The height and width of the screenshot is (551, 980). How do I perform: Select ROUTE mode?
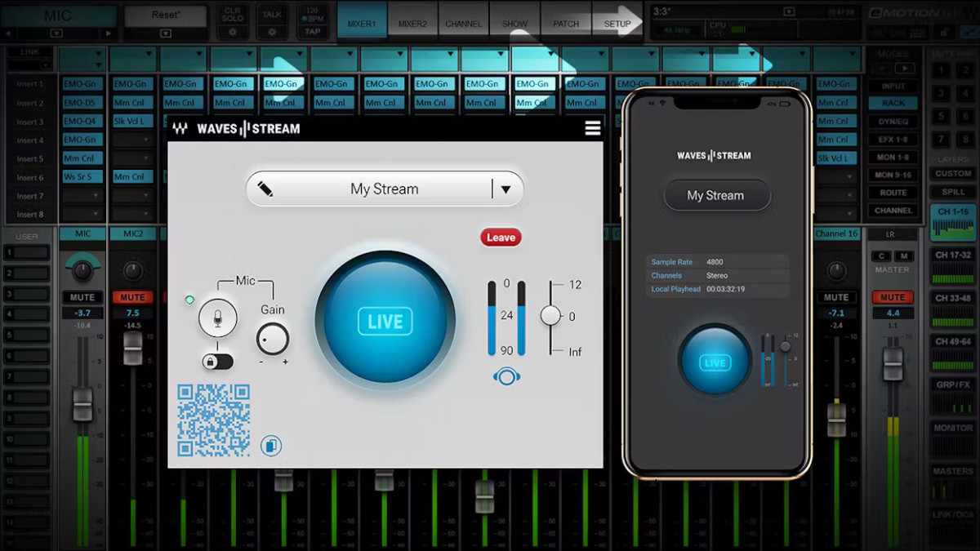[893, 193]
